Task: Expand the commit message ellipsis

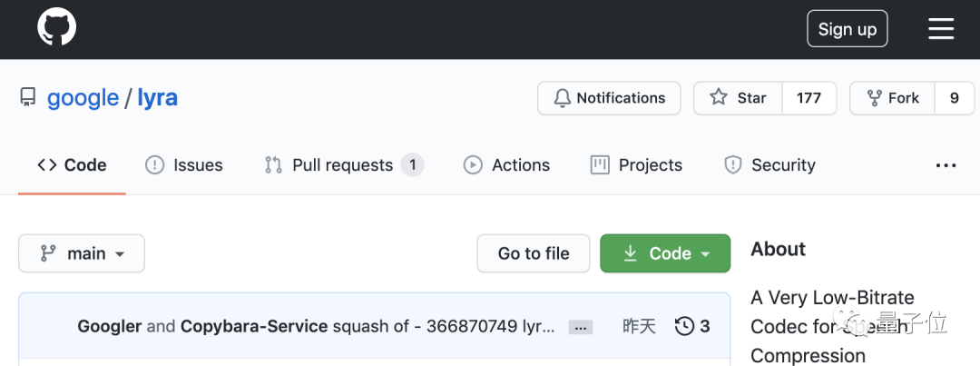Action: pos(581,327)
